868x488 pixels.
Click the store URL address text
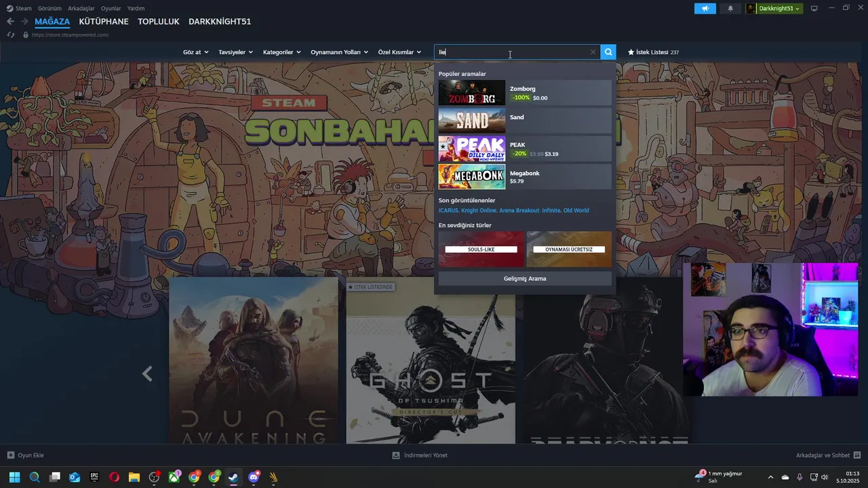(71, 35)
